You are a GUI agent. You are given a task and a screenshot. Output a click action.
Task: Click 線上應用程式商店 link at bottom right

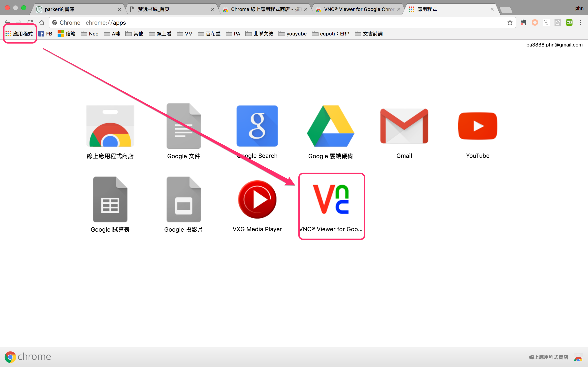pyautogui.click(x=549, y=357)
